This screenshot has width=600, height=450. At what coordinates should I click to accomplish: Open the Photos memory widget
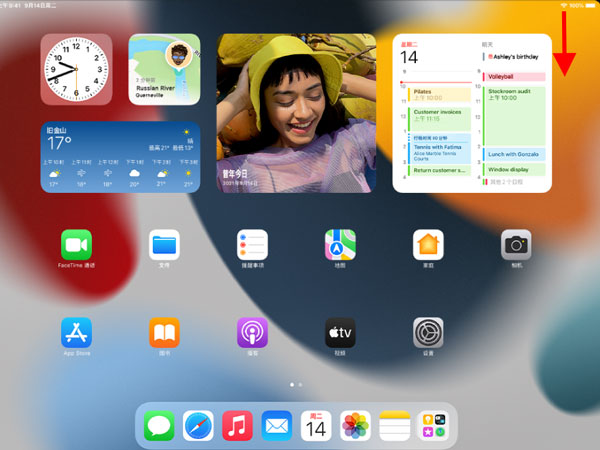point(296,112)
